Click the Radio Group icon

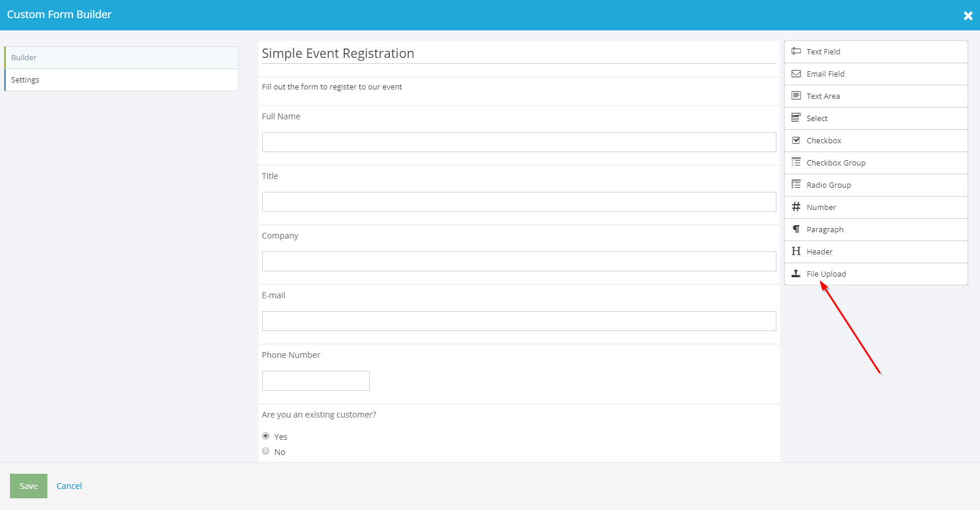pyautogui.click(x=796, y=185)
